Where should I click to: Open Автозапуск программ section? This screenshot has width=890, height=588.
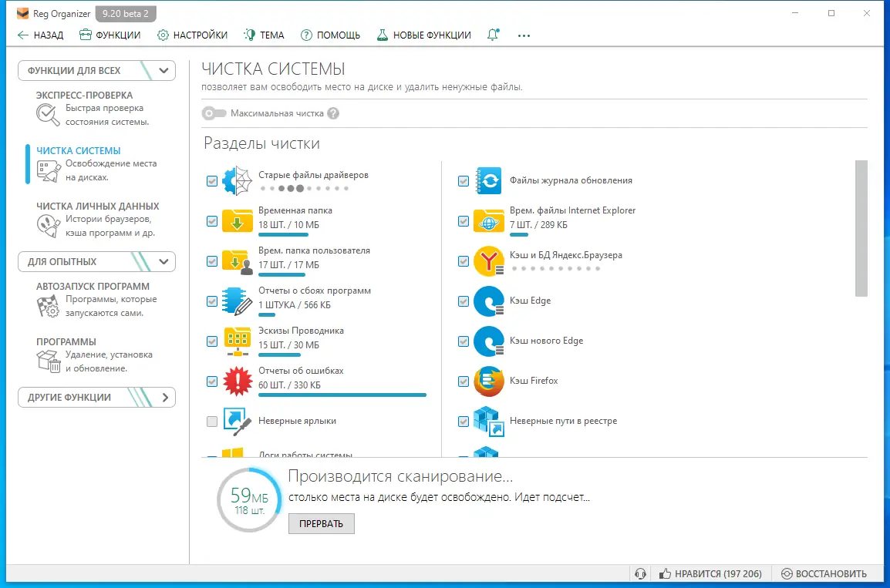click(x=96, y=299)
